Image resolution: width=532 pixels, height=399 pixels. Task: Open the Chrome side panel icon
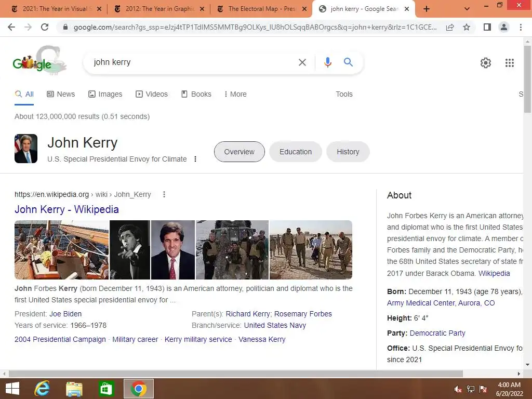coord(487,27)
